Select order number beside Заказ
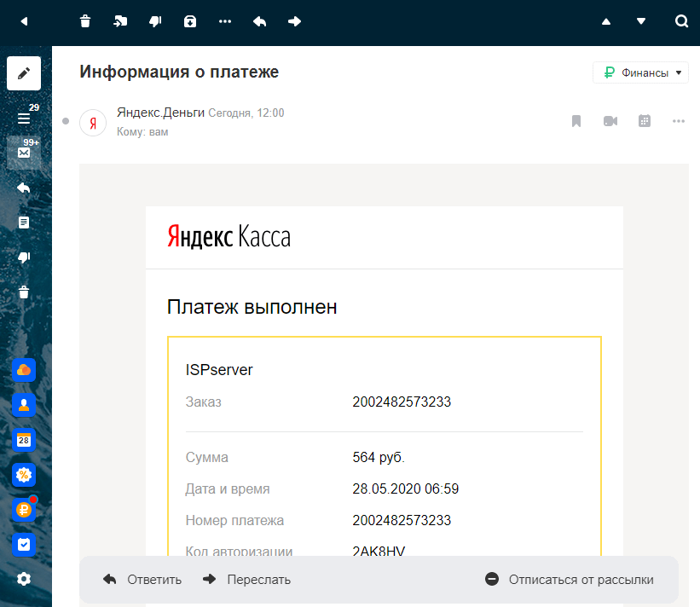Screen dimensions: 700x607 (402, 402)
